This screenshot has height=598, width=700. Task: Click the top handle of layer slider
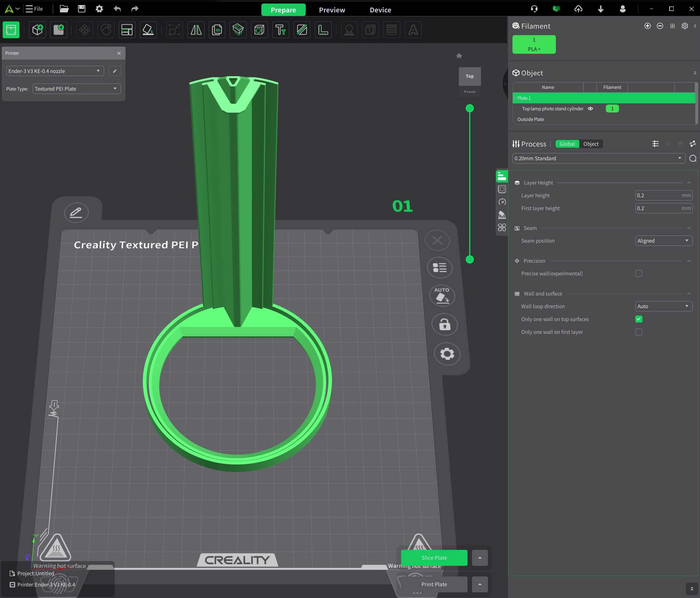click(470, 108)
